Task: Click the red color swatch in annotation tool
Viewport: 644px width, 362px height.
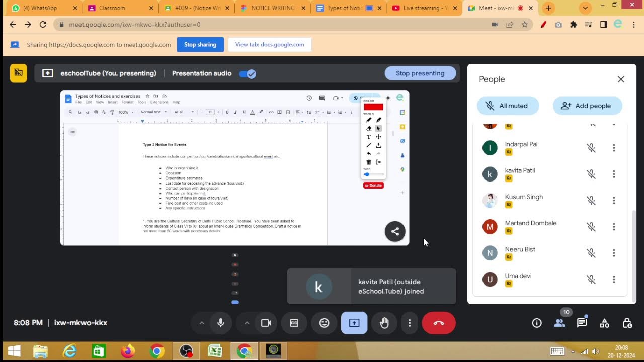Action: coord(373,107)
